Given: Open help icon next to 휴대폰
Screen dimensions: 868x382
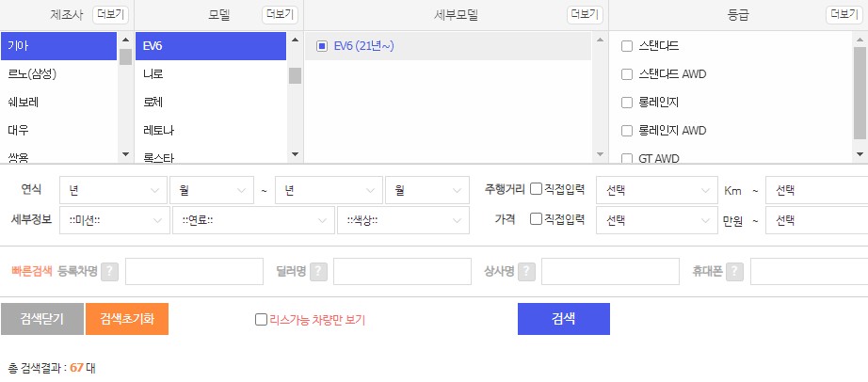Looking at the screenshot, I should click(x=734, y=271).
